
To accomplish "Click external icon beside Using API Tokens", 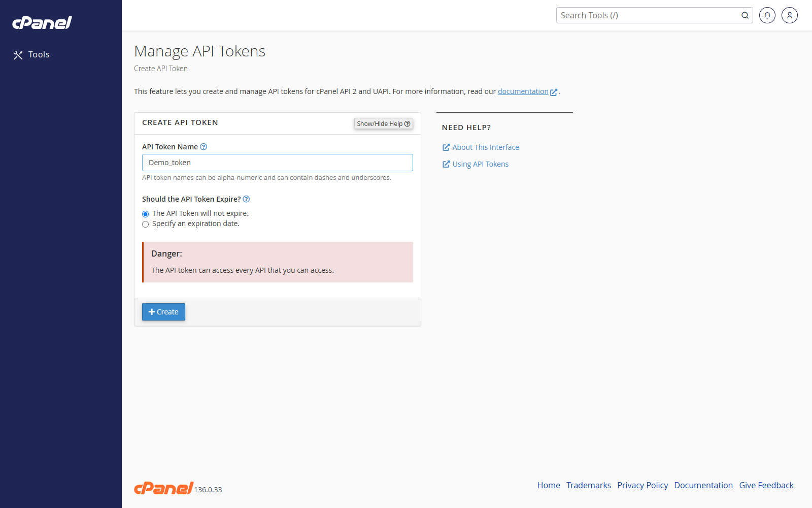I will click(x=446, y=164).
